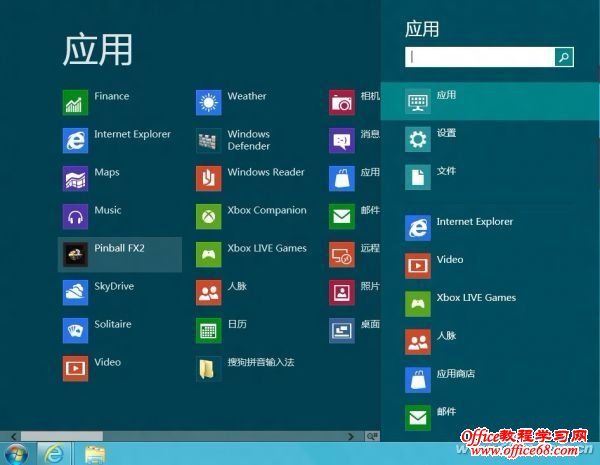600x465 pixels.
Task: Open the Solitaire cards icon
Action: (75, 331)
